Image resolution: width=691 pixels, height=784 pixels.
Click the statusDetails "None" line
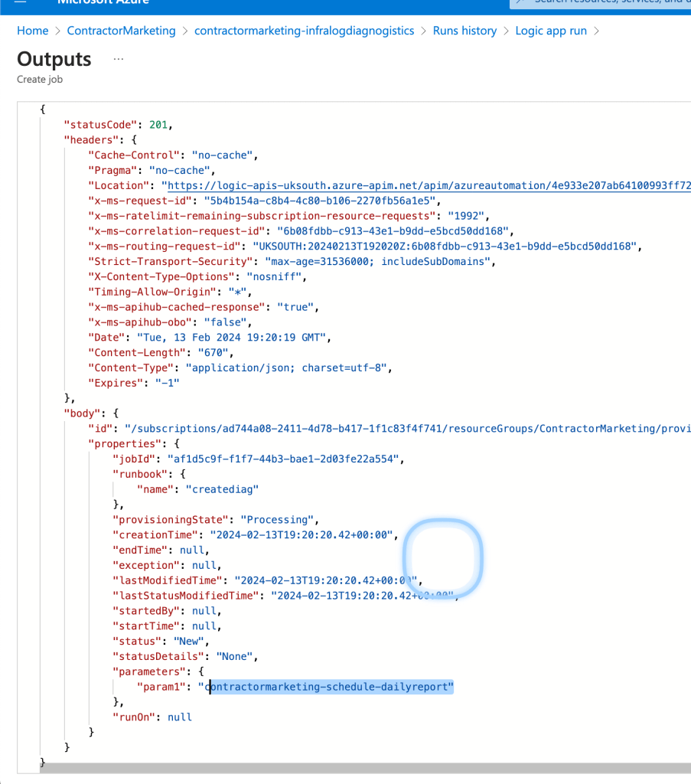coord(185,656)
